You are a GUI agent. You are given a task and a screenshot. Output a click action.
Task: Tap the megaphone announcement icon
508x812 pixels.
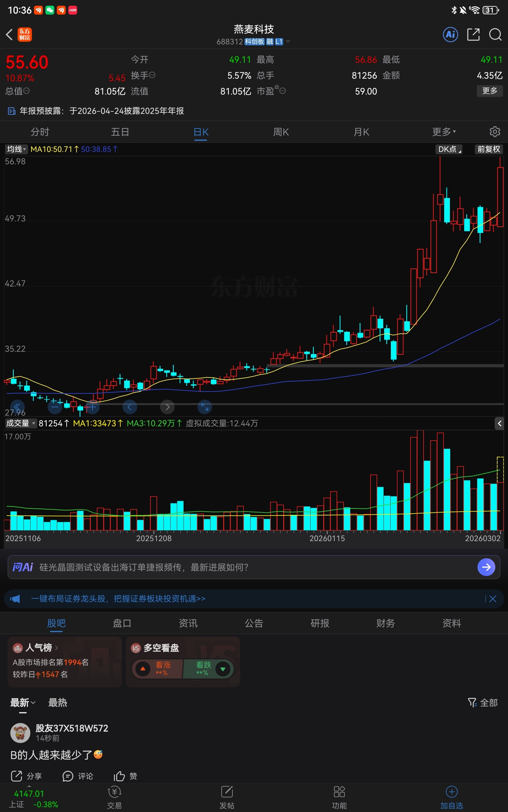(x=15, y=599)
